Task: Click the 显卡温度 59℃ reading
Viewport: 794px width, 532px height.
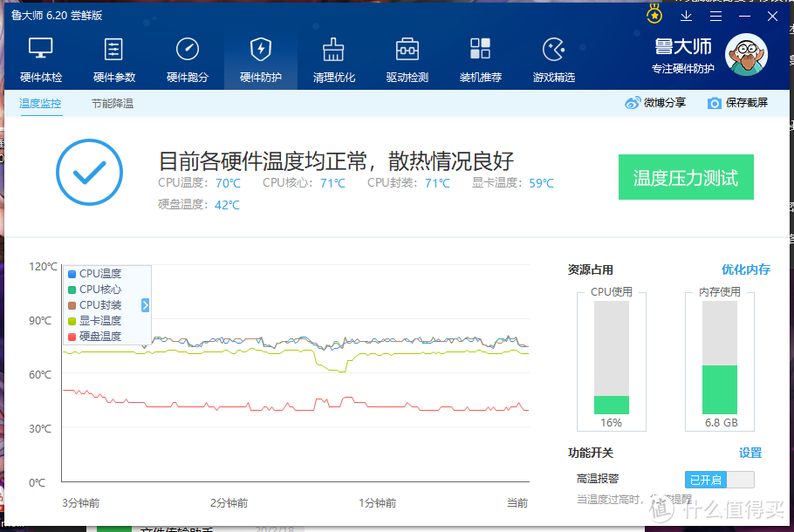Action: pos(513,183)
